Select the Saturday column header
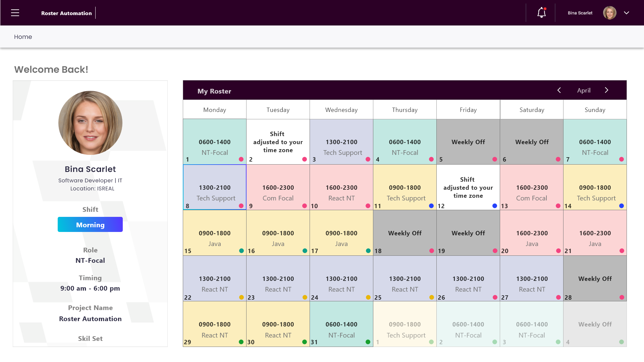The width and height of the screenshot is (644, 362). pos(531,110)
